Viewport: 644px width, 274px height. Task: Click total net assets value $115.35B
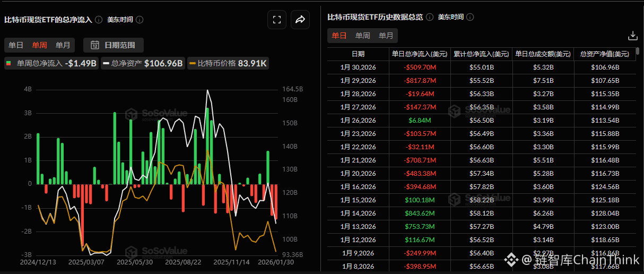click(x=605, y=94)
